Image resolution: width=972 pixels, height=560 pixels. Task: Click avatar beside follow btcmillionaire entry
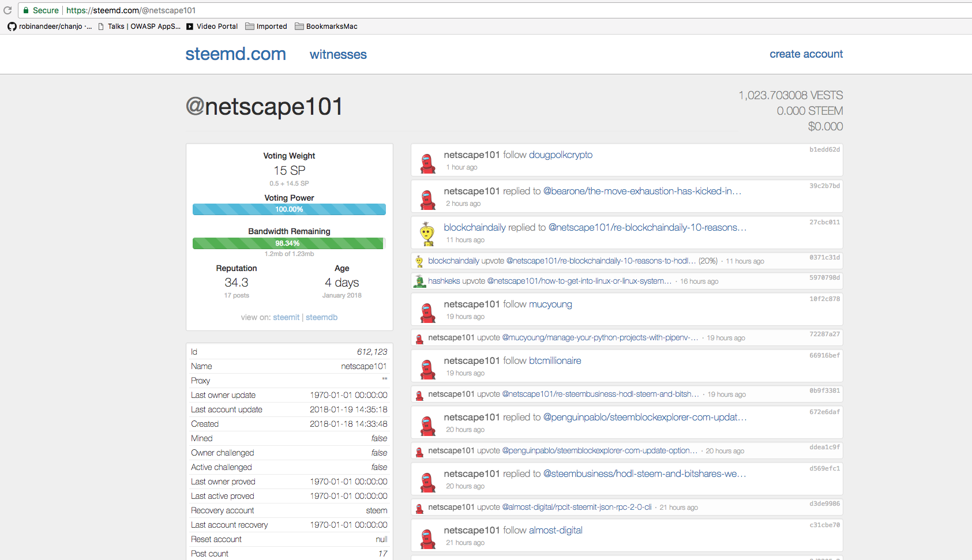click(427, 369)
